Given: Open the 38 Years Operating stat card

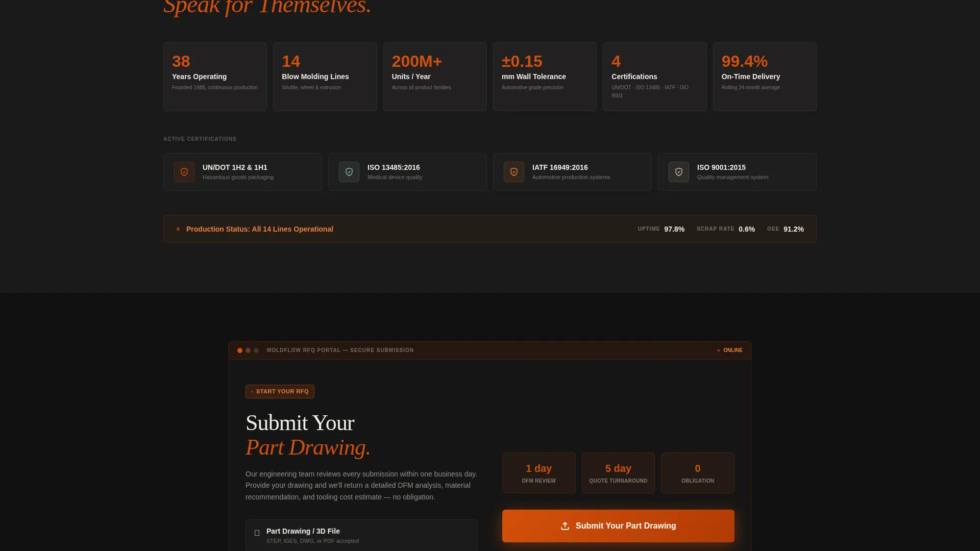Looking at the screenshot, I should 215,77.
